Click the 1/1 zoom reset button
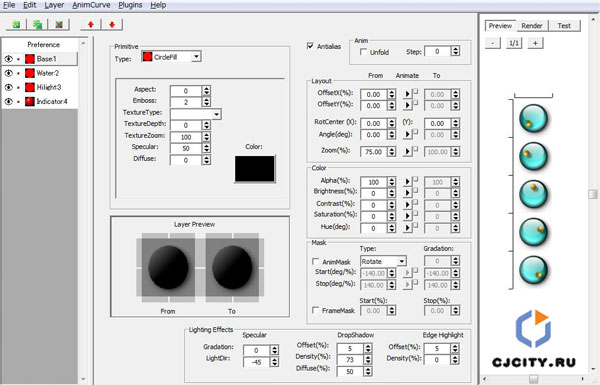 point(514,43)
